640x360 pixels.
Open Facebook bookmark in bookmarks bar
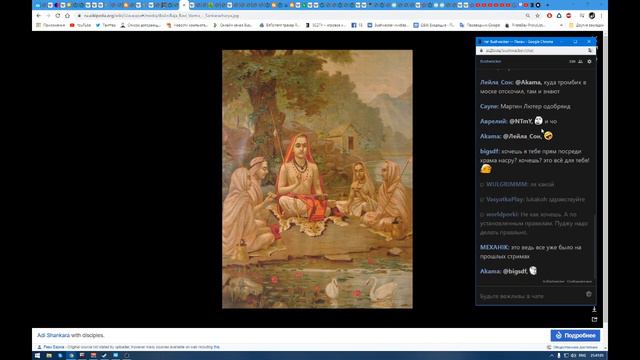pos(357,25)
